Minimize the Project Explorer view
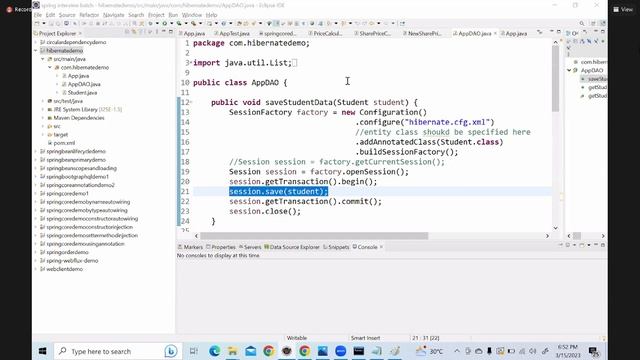640x360 pixels. pos(164,32)
